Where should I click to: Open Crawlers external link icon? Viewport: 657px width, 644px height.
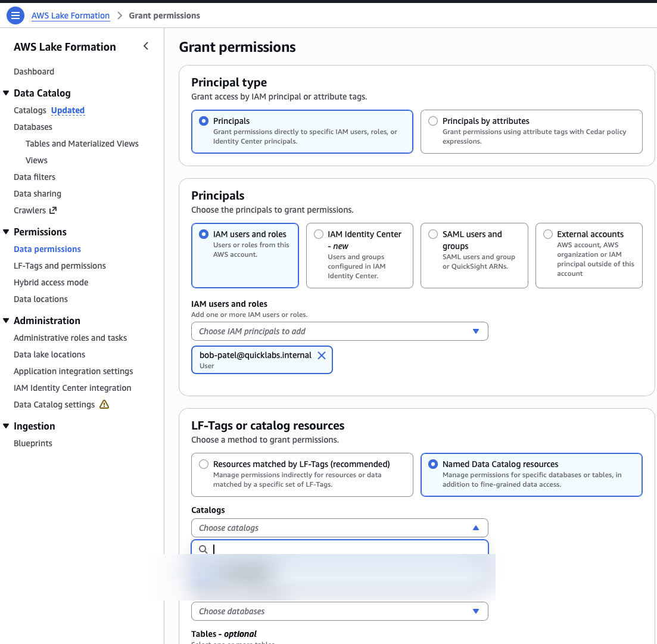53,210
